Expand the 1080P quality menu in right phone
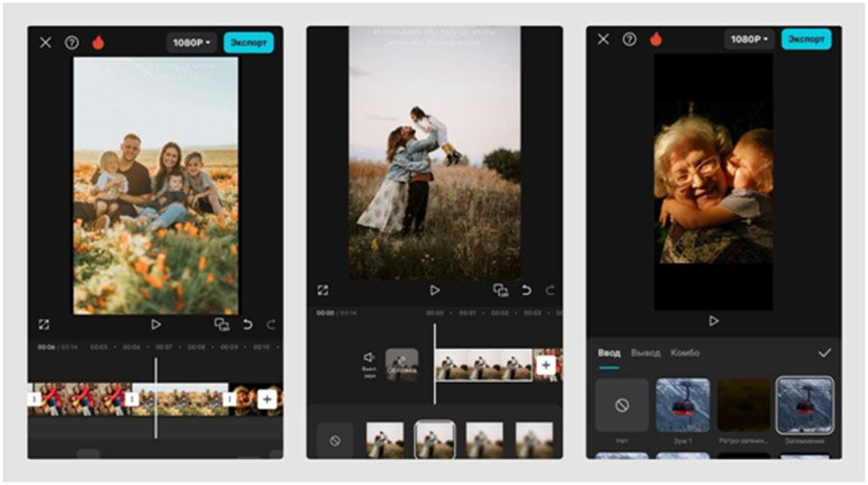Viewport: 868px width, 485px height. pyautogui.click(x=749, y=40)
